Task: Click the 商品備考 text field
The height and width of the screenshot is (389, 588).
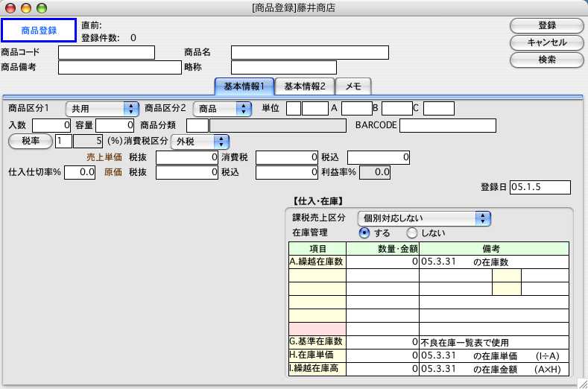Action: (x=119, y=67)
